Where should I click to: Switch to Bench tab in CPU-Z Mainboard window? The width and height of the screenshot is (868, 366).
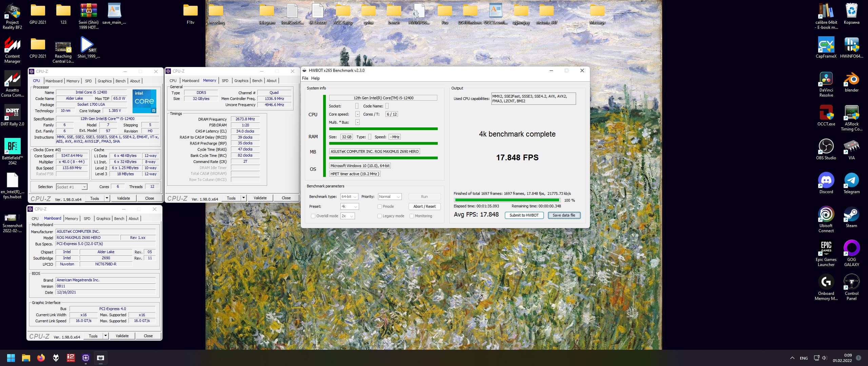tap(119, 219)
